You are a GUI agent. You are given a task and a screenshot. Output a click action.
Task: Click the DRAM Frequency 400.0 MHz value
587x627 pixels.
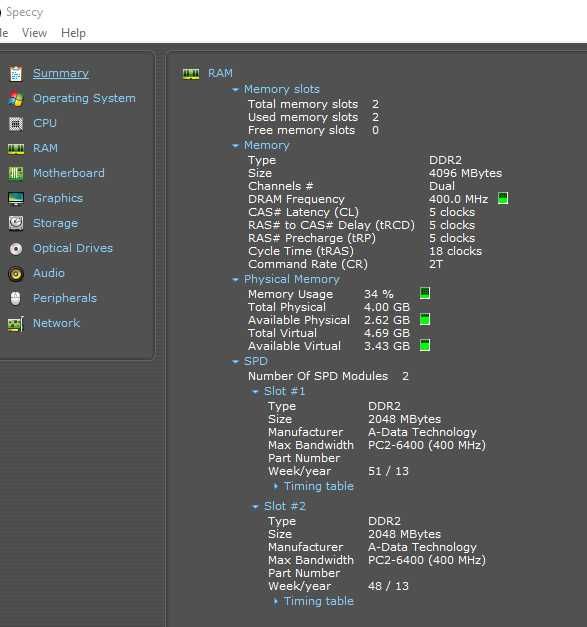(x=458, y=199)
